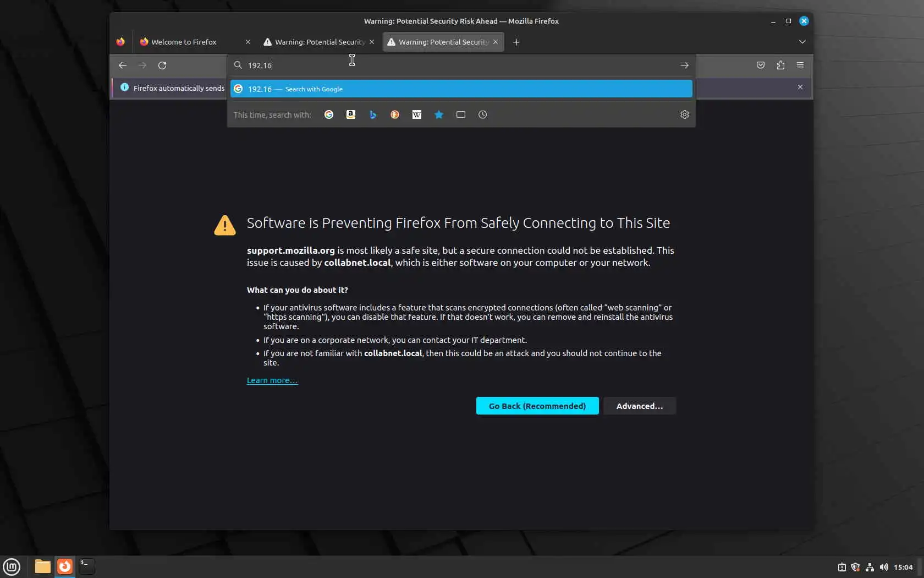
Task: Click the security shield tray icon
Action: (855, 567)
